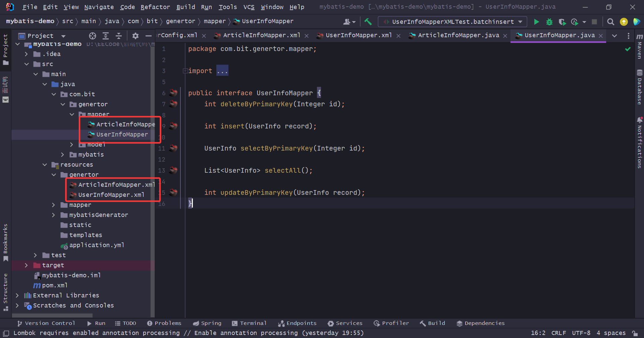The width and height of the screenshot is (644, 338).
Task: Open Spring tool window
Action: click(207, 323)
